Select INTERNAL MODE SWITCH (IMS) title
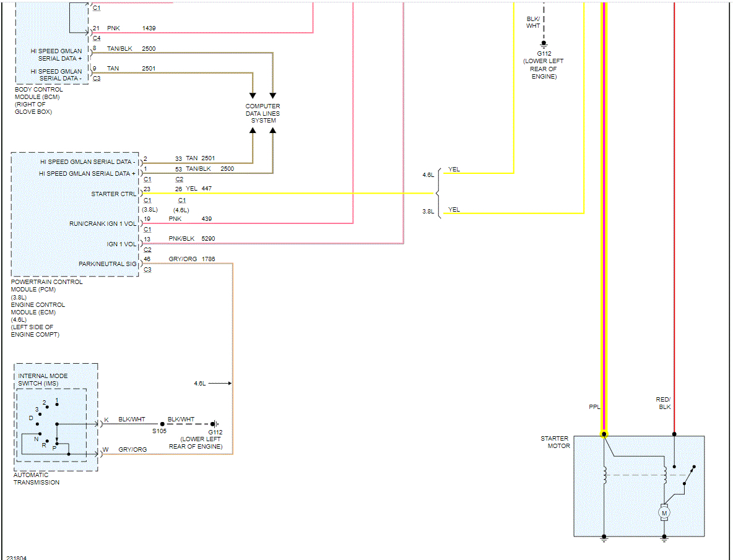This screenshot has height=560, width=733. coord(43,380)
